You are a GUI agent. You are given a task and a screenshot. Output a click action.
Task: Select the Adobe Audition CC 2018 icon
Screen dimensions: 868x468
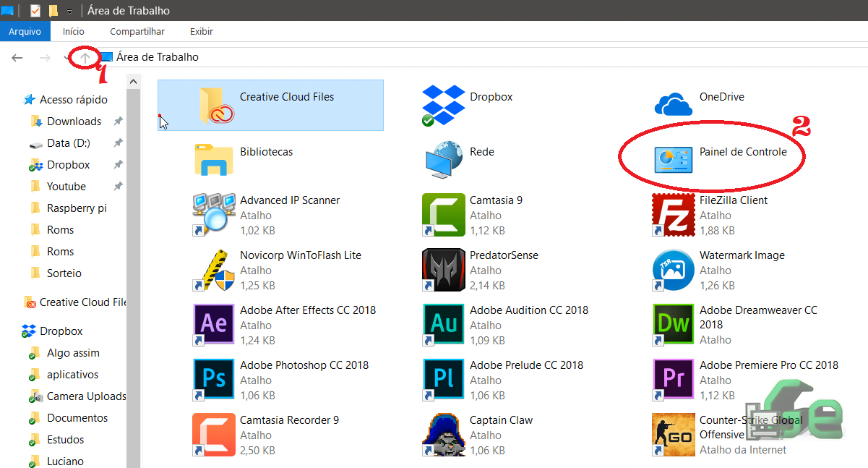tap(443, 325)
